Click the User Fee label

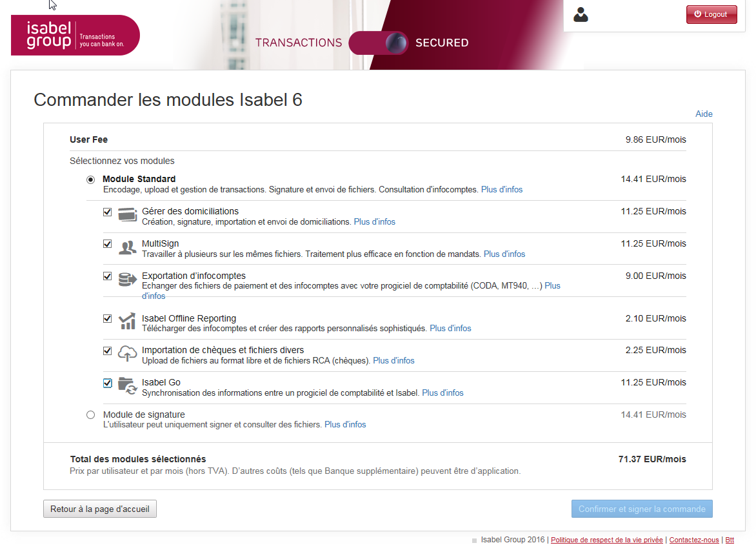pyautogui.click(x=89, y=139)
